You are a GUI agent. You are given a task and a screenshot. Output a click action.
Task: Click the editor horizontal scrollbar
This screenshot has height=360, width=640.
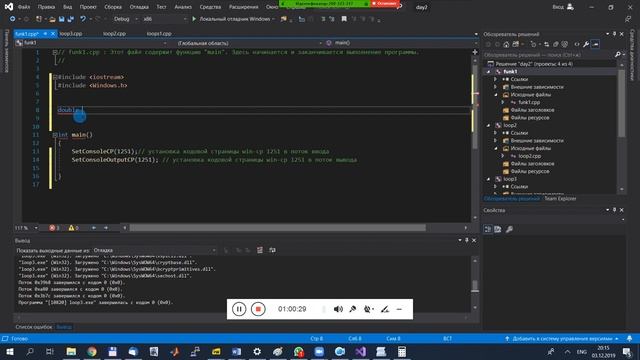tap(278, 228)
